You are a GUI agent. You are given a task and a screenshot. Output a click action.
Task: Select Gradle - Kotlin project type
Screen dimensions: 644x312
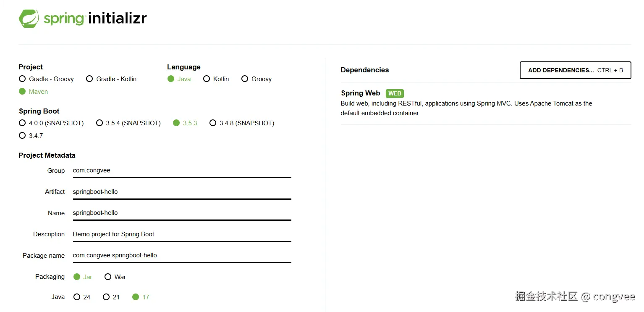click(89, 79)
